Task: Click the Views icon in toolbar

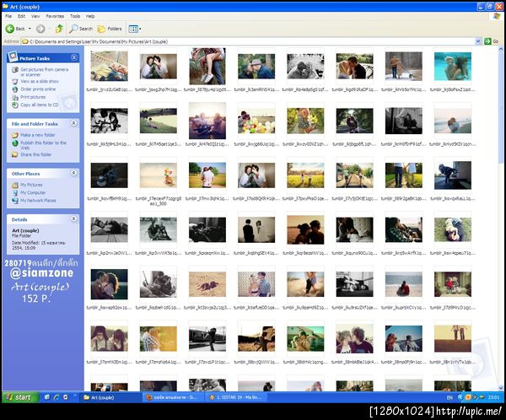Action: (133, 29)
